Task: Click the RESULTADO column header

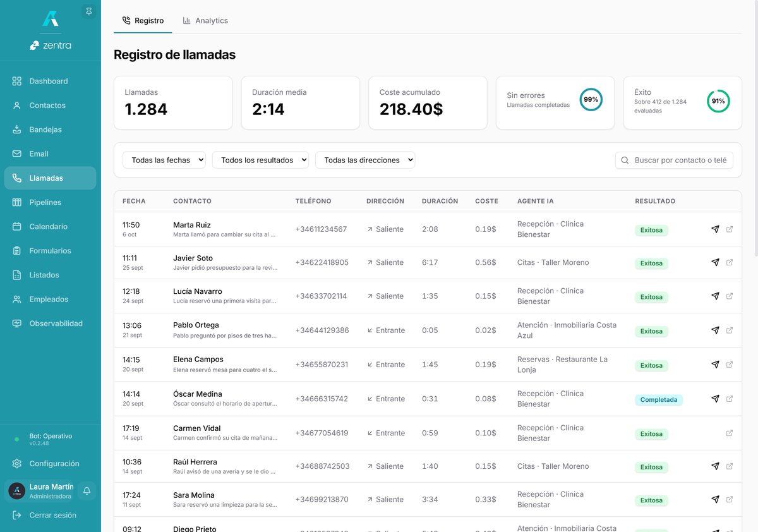Action: pyautogui.click(x=655, y=201)
